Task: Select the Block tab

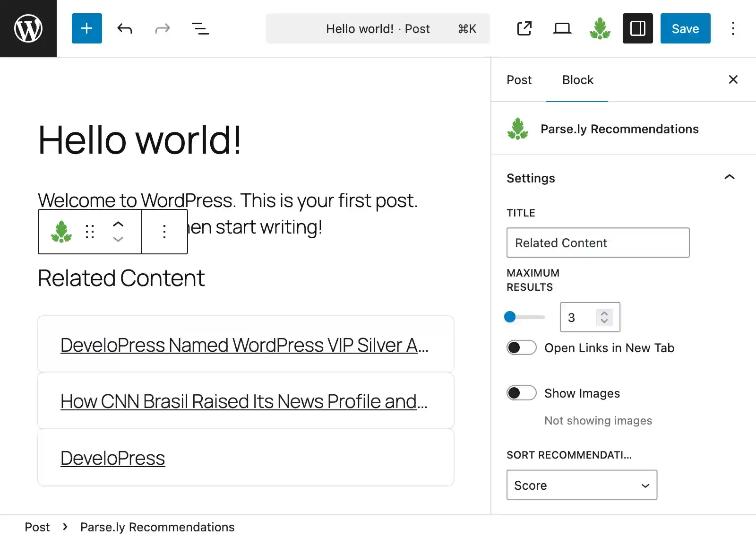Action: point(577,80)
